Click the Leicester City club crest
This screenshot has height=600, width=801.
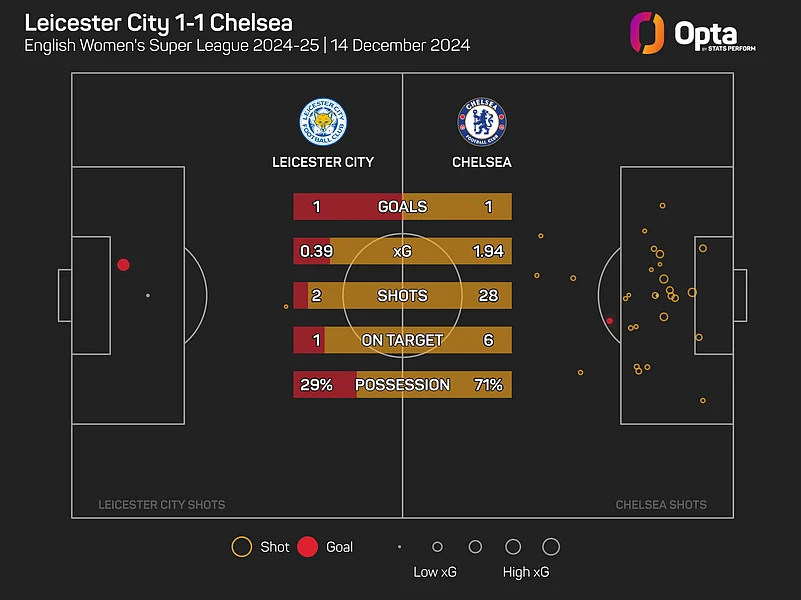(x=323, y=122)
